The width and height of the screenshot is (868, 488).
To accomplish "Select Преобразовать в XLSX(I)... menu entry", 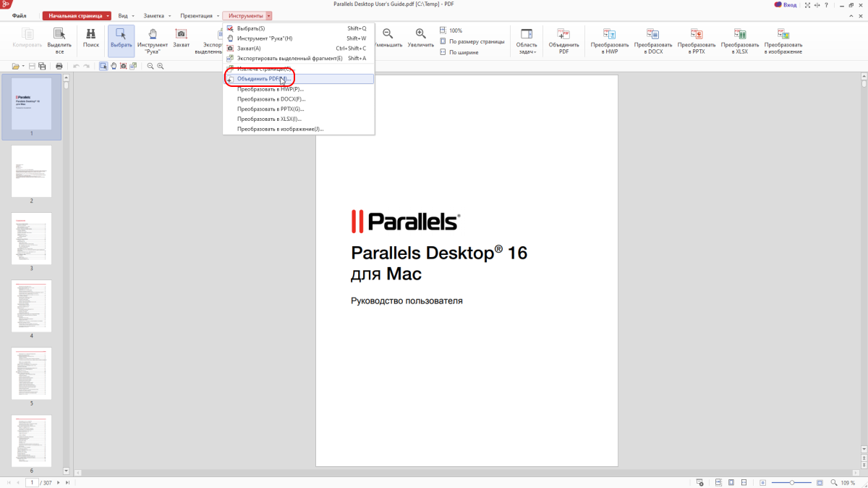I will click(x=299, y=119).
